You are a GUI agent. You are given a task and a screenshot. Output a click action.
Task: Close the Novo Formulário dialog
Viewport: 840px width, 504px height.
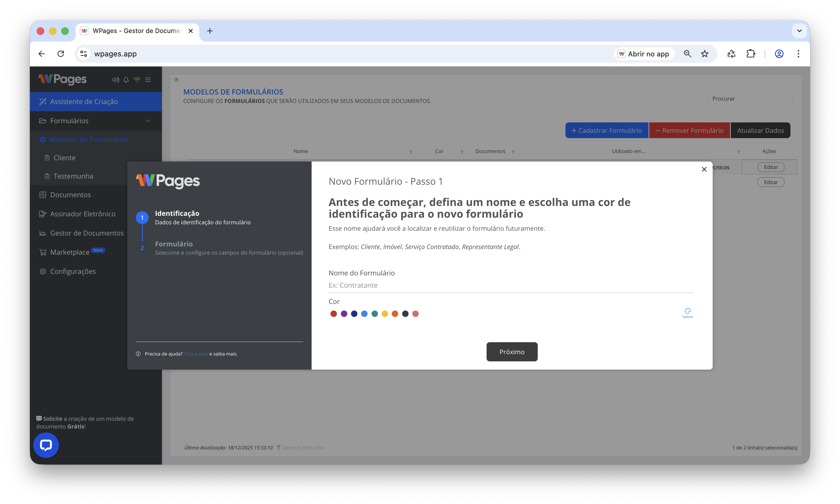pos(704,169)
